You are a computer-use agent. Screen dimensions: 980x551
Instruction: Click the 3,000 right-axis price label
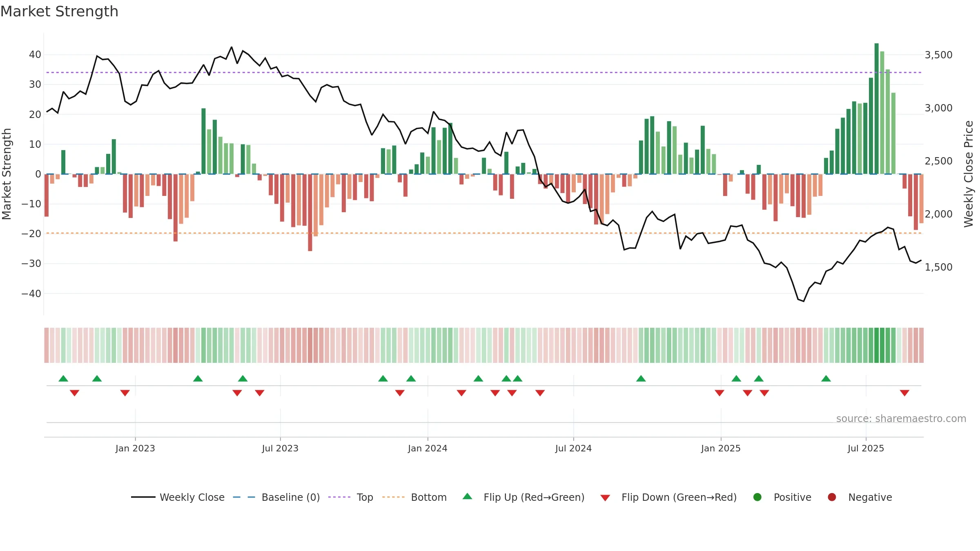[x=938, y=108]
